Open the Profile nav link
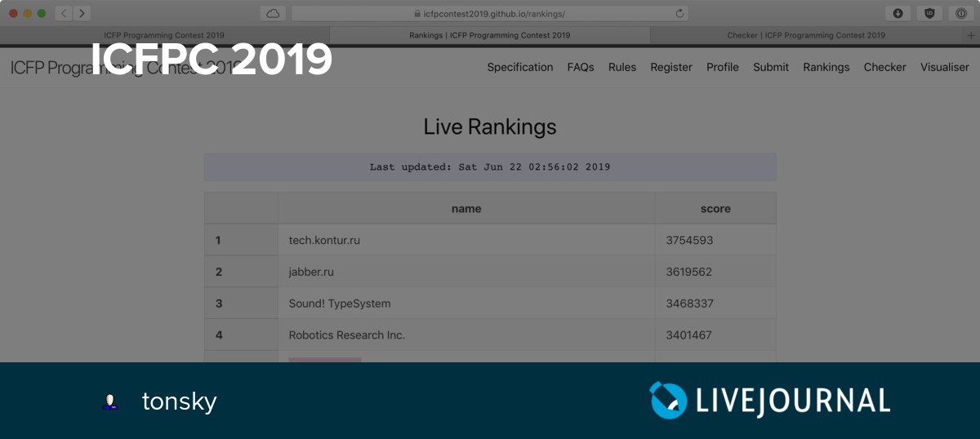This screenshot has width=980, height=439. (723, 67)
